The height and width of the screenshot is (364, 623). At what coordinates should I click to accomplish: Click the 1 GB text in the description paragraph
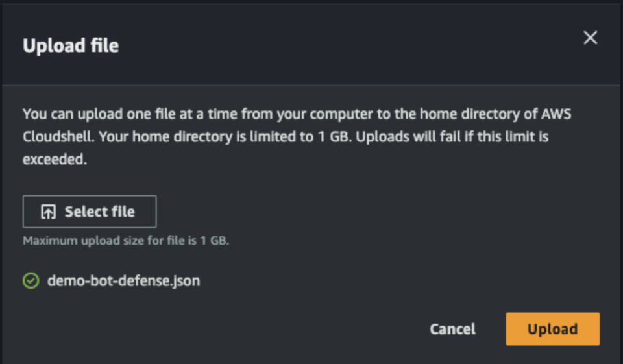pos(335,137)
